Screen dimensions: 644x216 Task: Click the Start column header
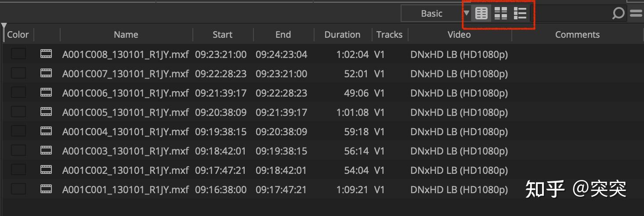coord(223,35)
